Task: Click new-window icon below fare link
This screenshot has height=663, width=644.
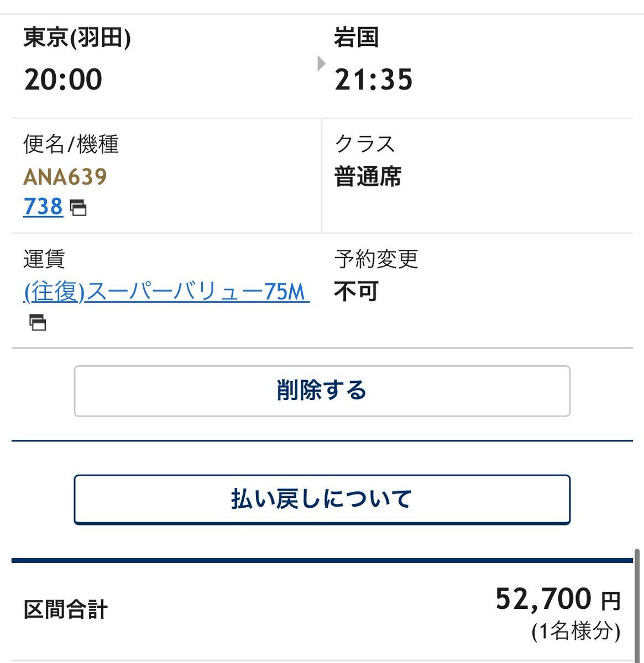Action: [x=38, y=322]
